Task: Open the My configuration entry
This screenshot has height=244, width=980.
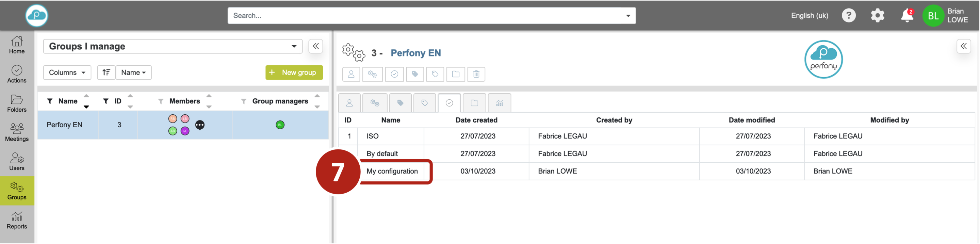Action: (392, 171)
